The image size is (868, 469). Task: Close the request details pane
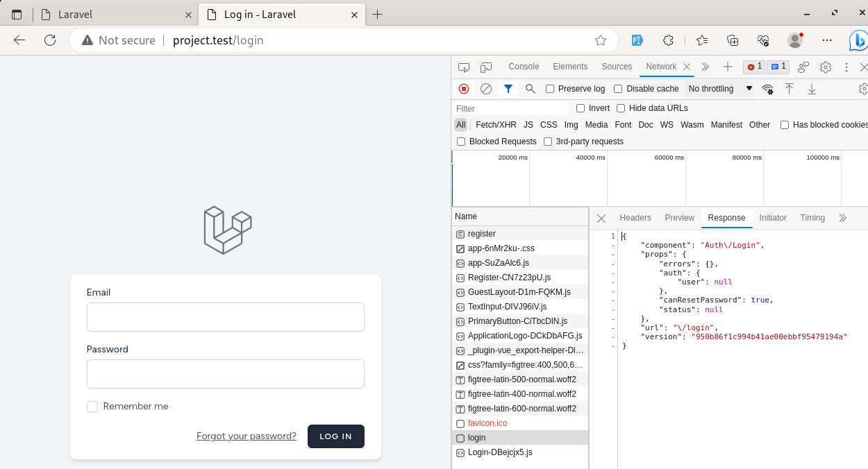click(601, 218)
